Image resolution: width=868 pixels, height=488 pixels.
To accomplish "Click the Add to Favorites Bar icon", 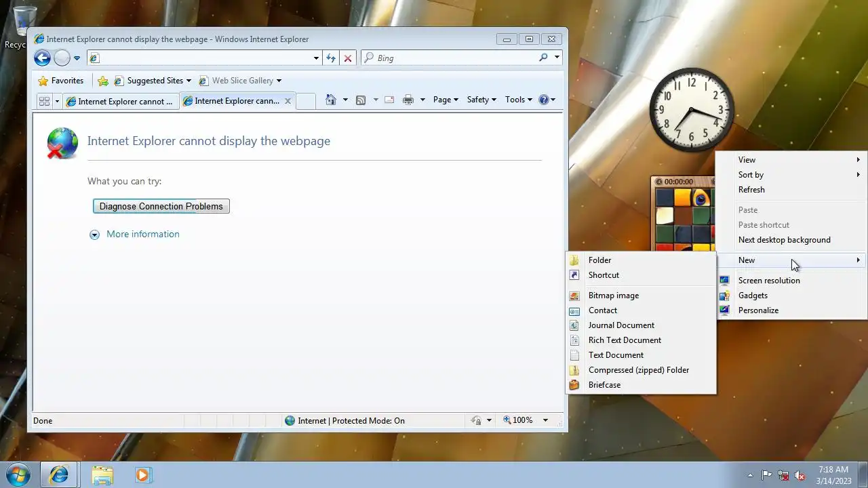I will pos(103,81).
